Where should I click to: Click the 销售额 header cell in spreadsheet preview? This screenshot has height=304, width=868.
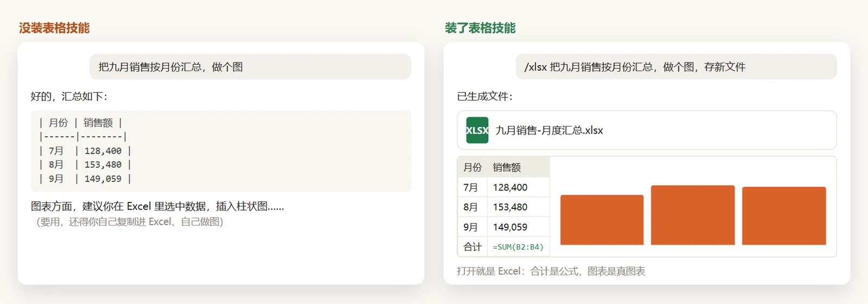(x=519, y=167)
